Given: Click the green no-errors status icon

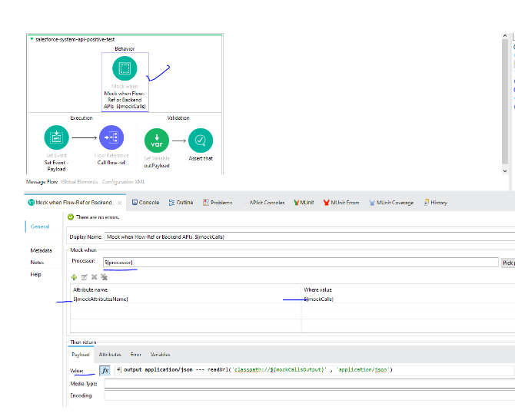Looking at the screenshot, I should pyautogui.click(x=70, y=217).
